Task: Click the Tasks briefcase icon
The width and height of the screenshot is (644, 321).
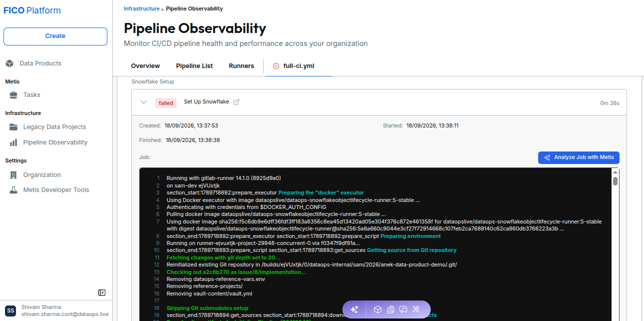Action: point(13,95)
